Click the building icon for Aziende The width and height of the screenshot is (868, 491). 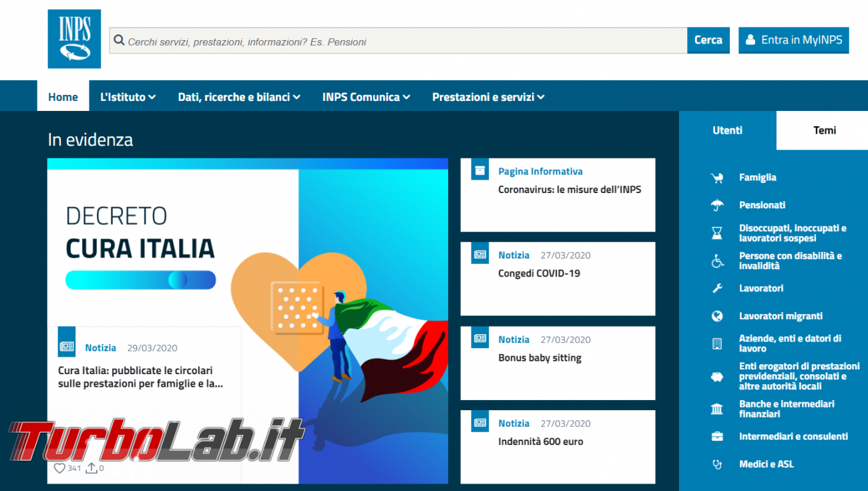click(x=717, y=344)
